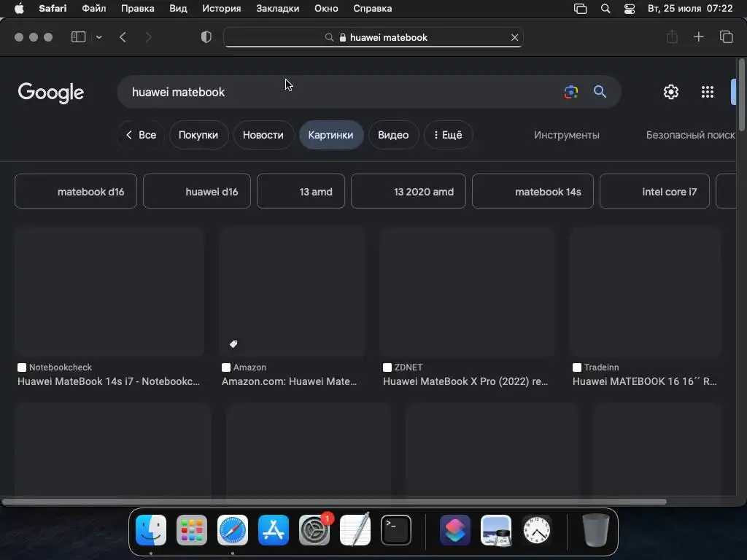The image size is (747, 560).
Task: Select the 13 2020 amd chip
Action: tap(409, 192)
